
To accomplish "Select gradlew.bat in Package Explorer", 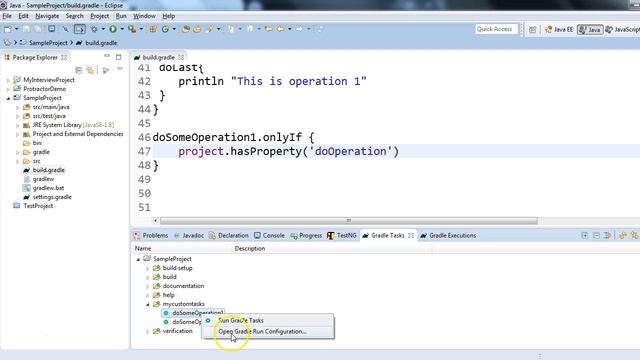I will coord(48,188).
